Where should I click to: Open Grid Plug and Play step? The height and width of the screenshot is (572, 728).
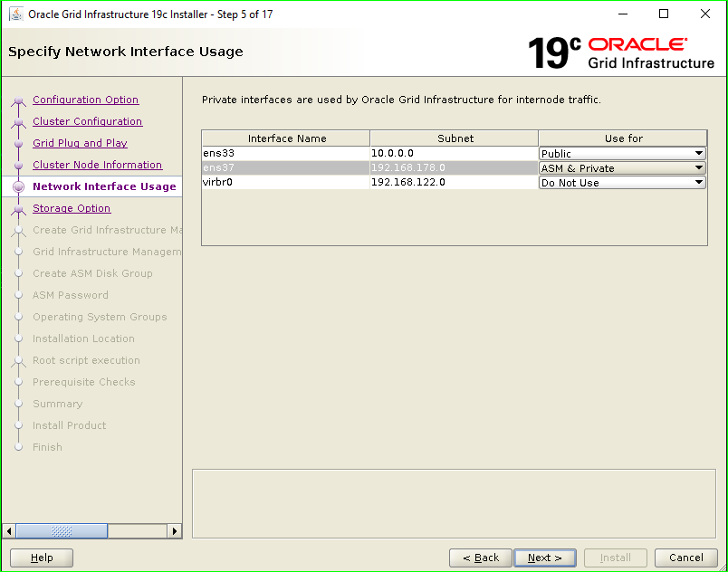80,143
